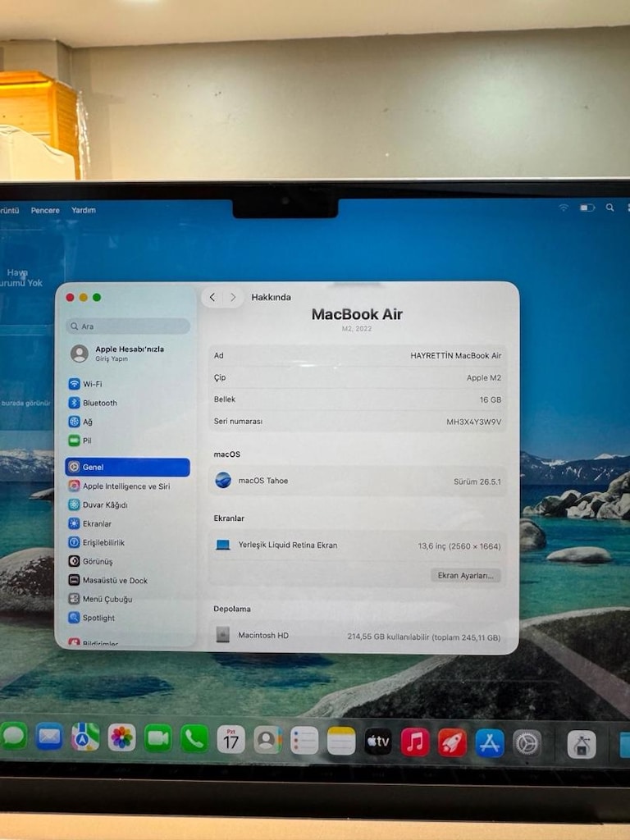630x840 pixels.
Task: Open Music from the Dock
Action: (x=415, y=742)
